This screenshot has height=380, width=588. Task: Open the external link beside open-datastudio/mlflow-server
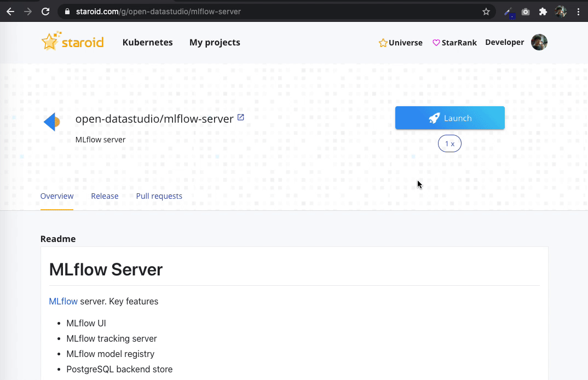(241, 117)
